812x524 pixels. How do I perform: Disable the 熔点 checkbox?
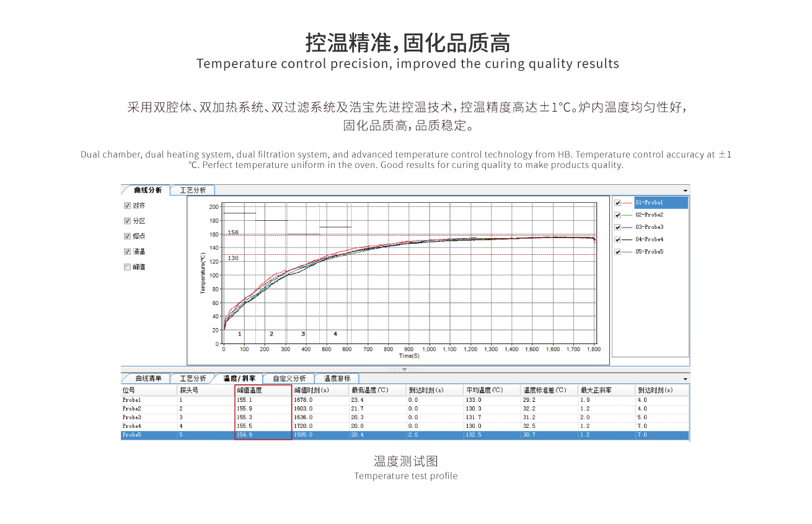pyautogui.click(x=127, y=236)
